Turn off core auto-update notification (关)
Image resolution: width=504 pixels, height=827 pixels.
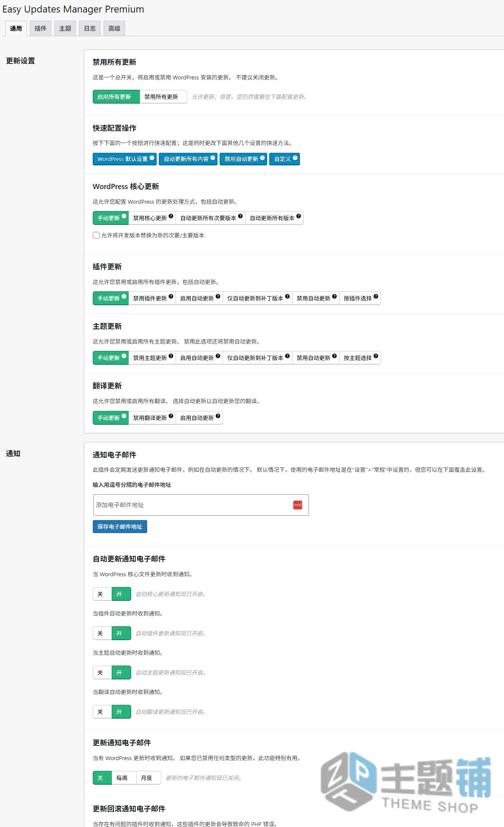pos(102,594)
